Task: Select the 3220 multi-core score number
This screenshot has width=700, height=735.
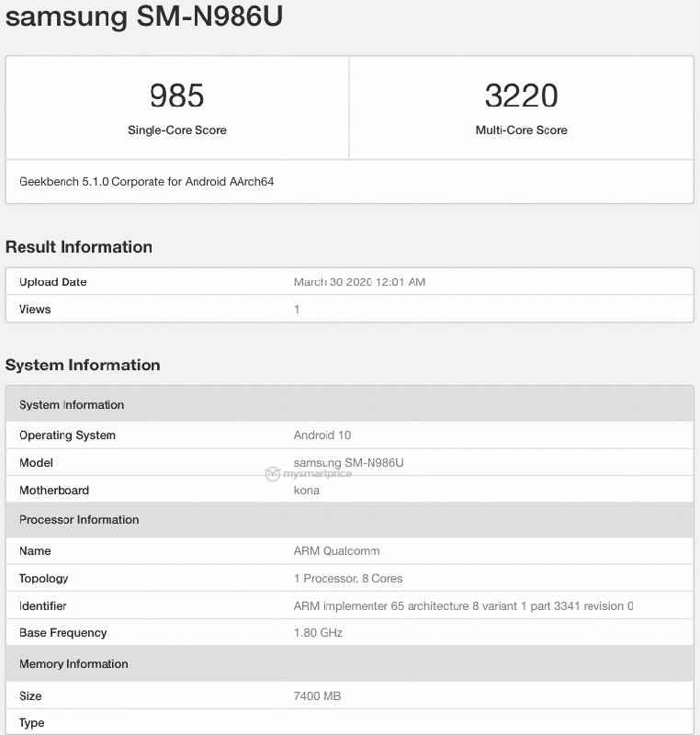Action: (521, 96)
